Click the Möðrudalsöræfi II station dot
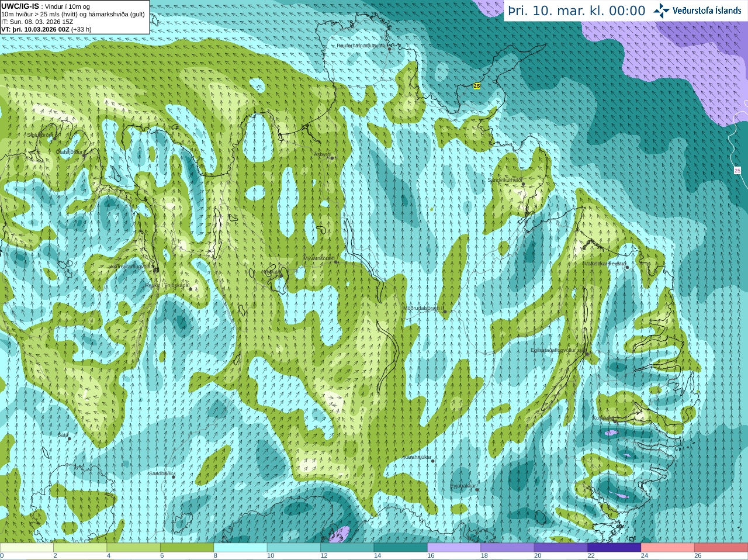The height and width of the screenshot is (560, 748). [x=445, y=312]
